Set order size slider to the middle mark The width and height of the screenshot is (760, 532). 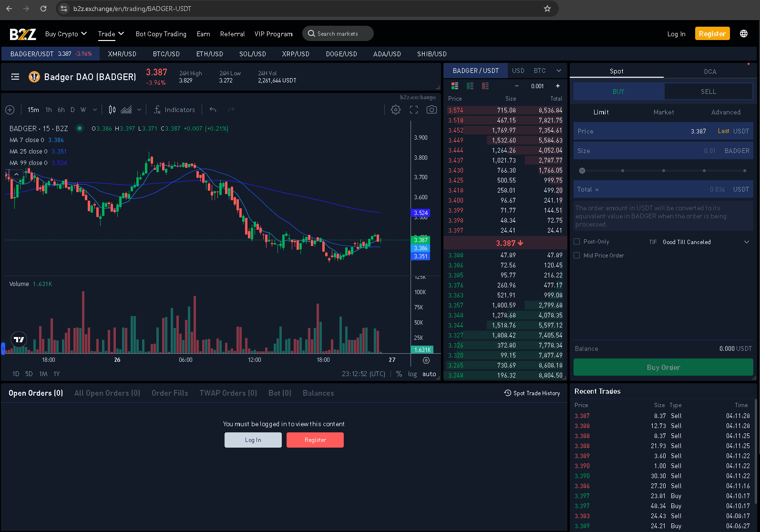pos(663,171)
